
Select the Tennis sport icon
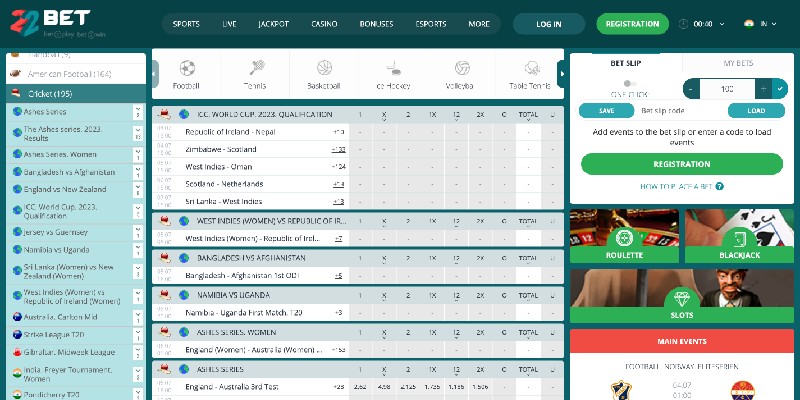click(x=256, y=68)
